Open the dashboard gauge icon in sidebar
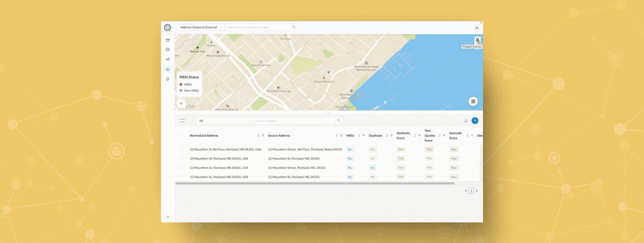 167,50
